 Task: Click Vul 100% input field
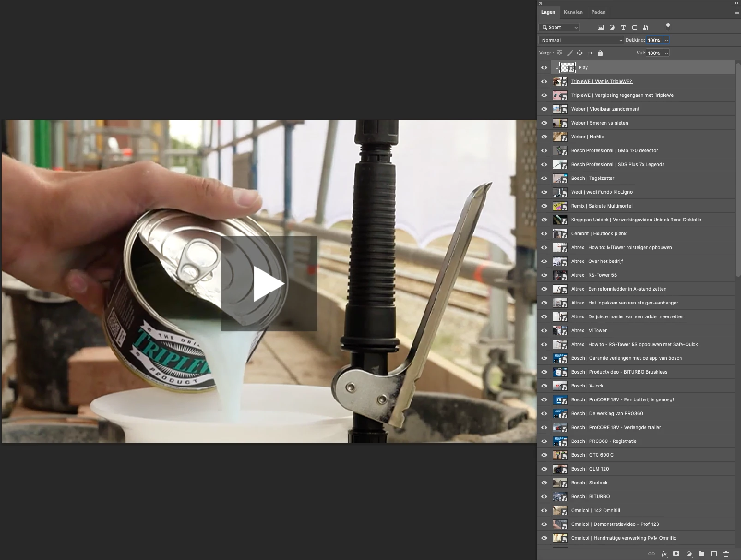654,53
